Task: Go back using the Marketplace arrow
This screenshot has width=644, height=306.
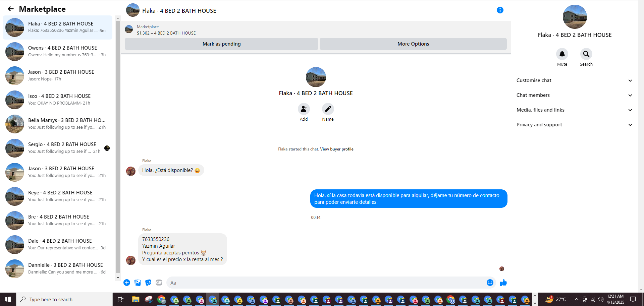Action: 11,9
